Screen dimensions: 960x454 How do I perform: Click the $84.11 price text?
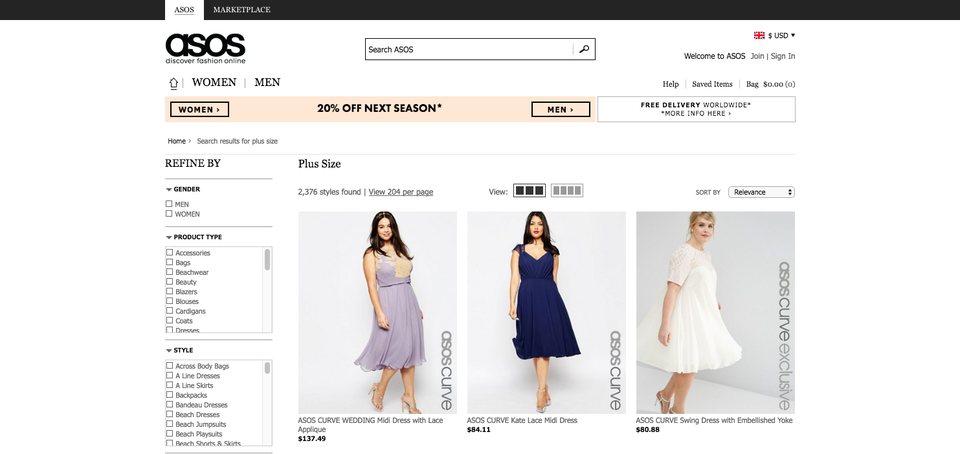(x=479, y=430)
